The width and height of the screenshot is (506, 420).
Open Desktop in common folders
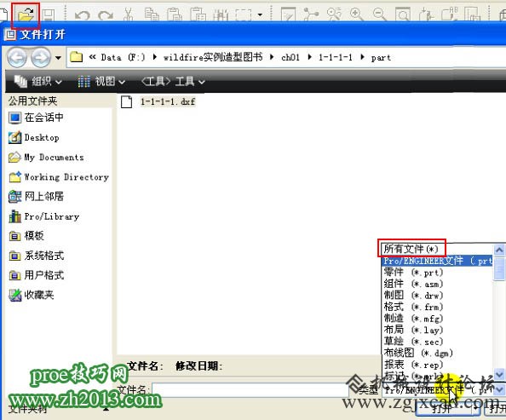pyautogui.click(x=33, y=137)
